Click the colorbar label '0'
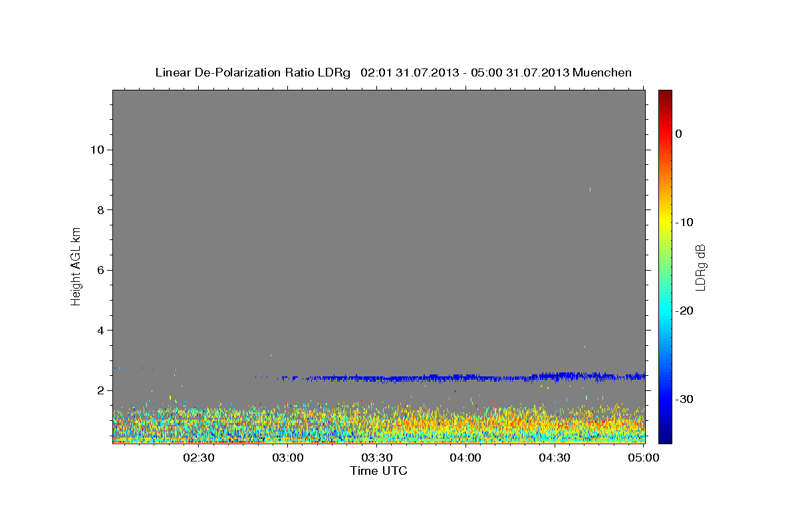Viewport: 798px width, 532px height. [678, 134]
